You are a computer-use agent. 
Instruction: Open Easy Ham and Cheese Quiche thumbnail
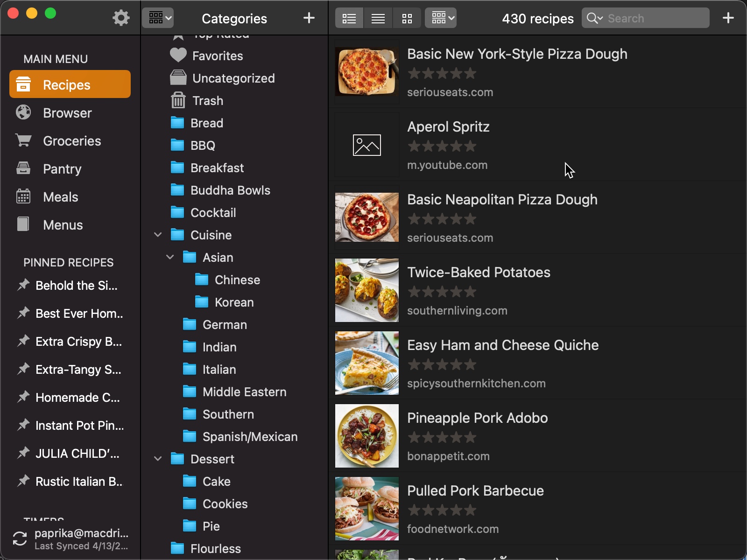(367, 363)
